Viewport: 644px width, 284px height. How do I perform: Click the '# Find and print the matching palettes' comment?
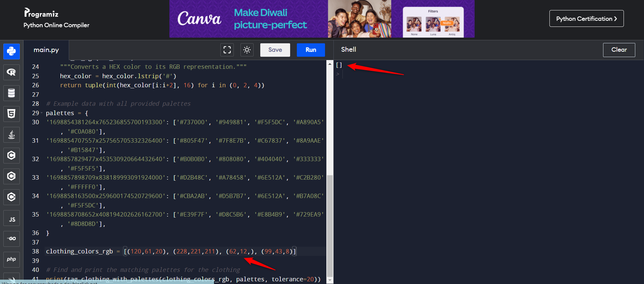click(x=143, y=270)
